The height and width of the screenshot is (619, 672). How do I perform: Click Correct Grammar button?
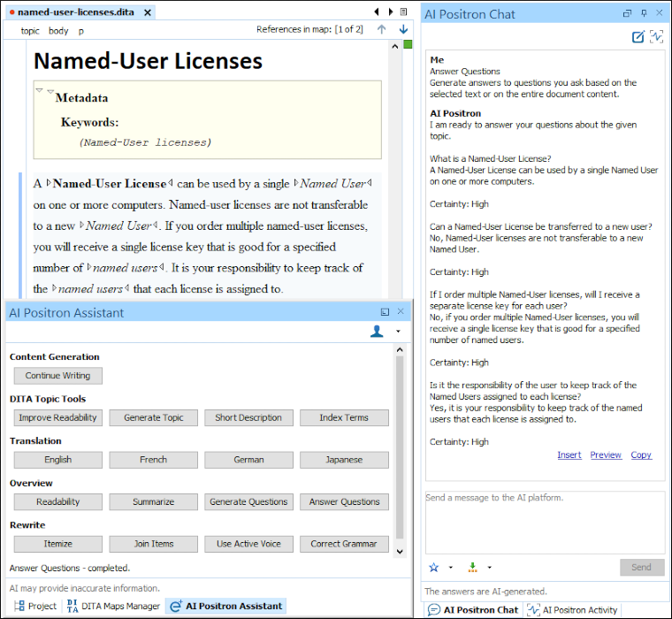(x=344, y=544)
